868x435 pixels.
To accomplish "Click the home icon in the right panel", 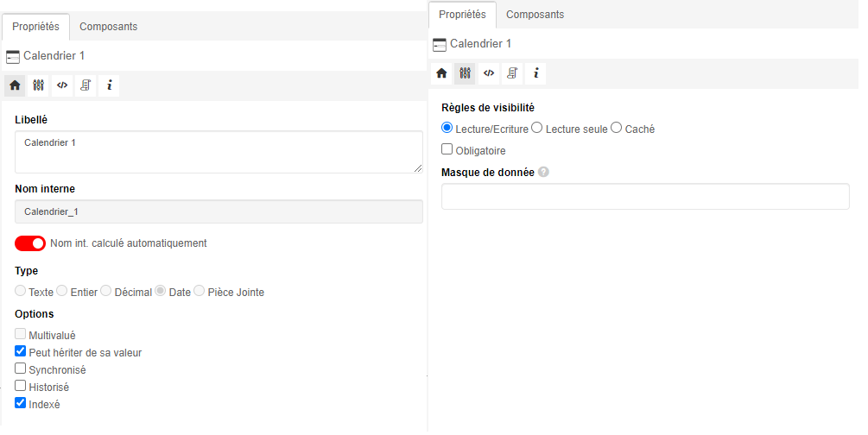I will point(441,73).
